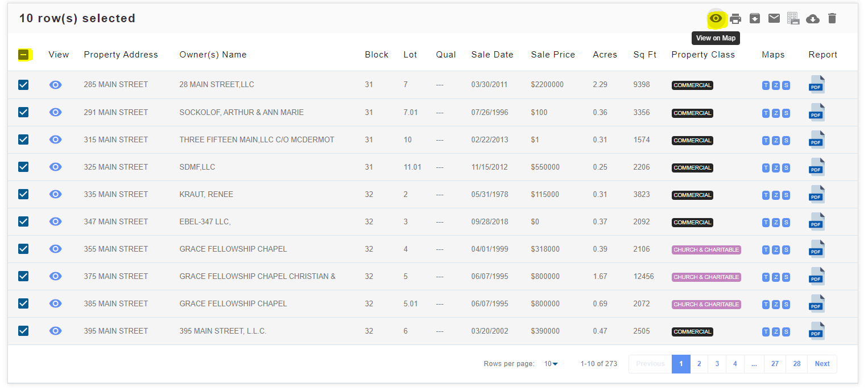Print the selected rows
The width and height of the screenshot is (868, 390).
[x=735, y=19]
